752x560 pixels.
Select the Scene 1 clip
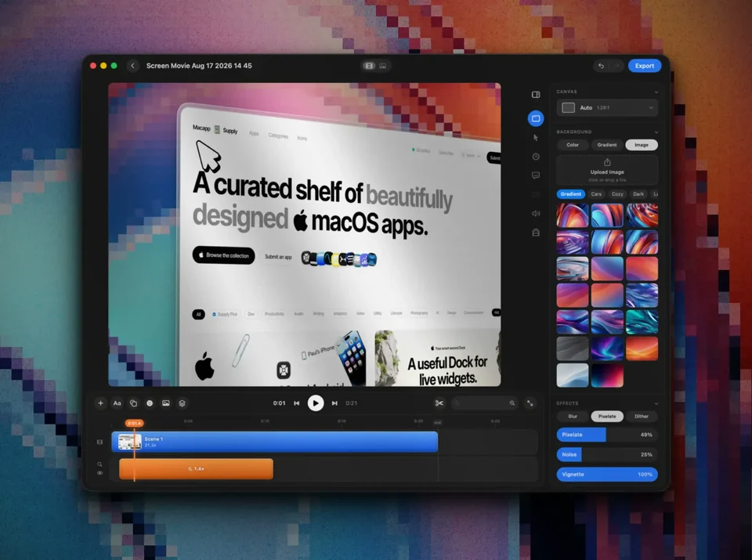[275, 442]
